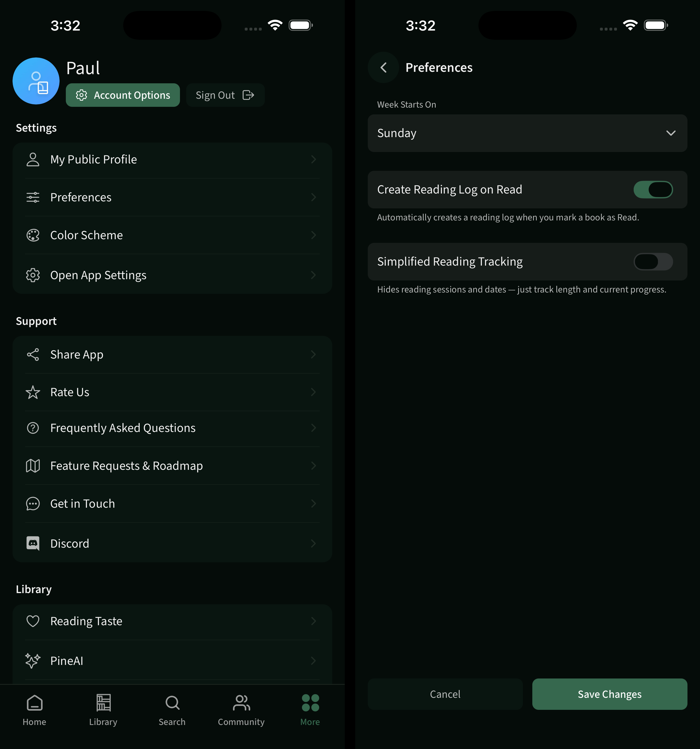Viewport: 700px width, 749px height.
Task: Open Account Options
Action: (123, 95)
